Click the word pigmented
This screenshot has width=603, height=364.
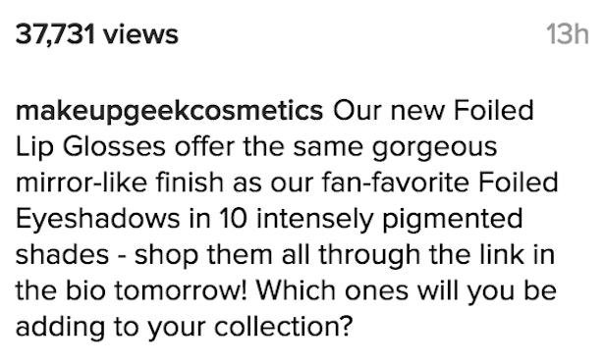(x=452, y=220)
